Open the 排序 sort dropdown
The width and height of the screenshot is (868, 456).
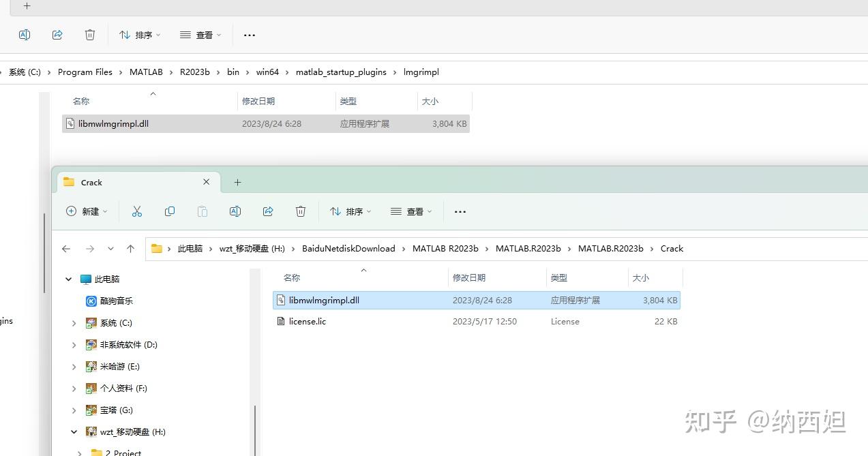(350, 211)
